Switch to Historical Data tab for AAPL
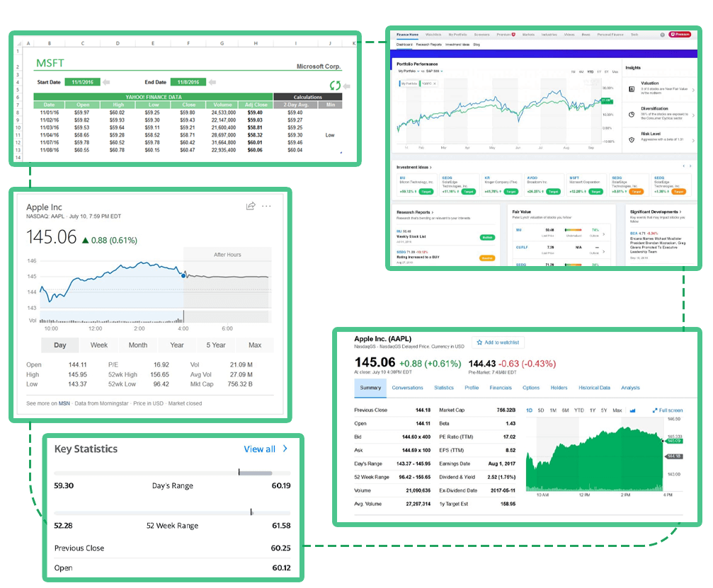 594,388
